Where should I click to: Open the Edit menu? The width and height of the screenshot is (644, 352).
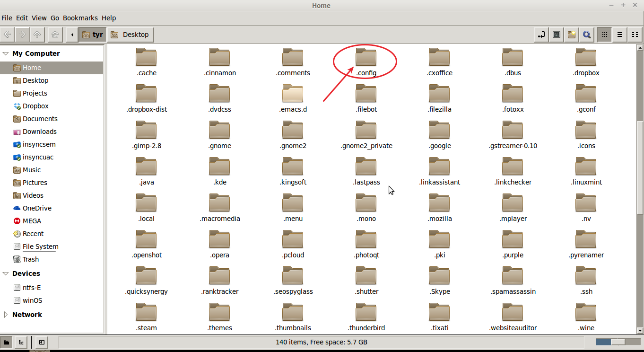[22, 18]
